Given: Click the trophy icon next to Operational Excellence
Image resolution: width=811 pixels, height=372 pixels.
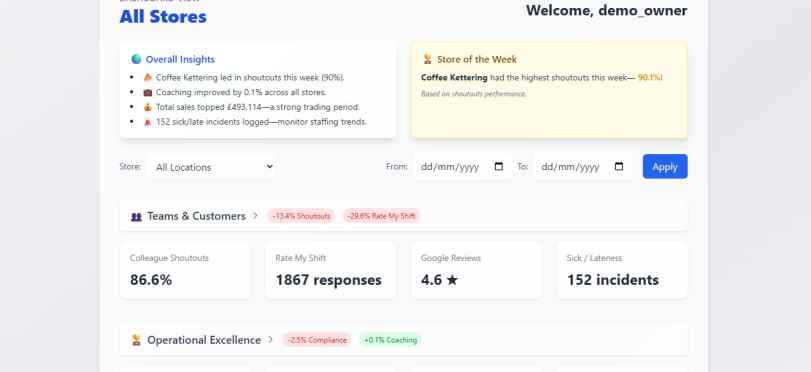Looking at the screenshot, I should point(136,340).
